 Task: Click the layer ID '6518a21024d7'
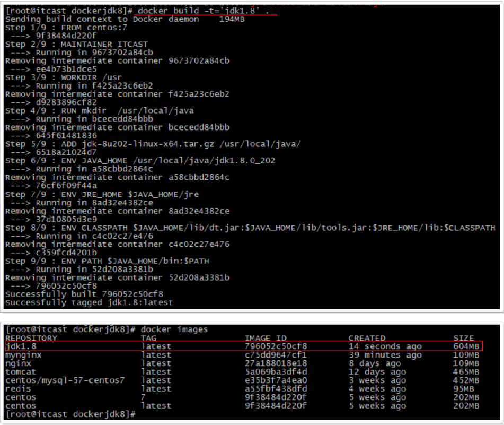66,152
